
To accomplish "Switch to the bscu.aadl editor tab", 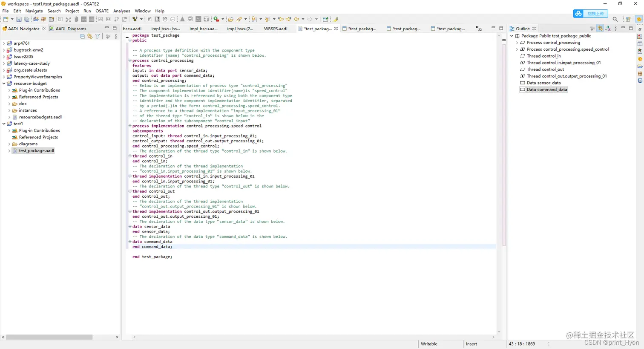I will click(x=132, y=29).
